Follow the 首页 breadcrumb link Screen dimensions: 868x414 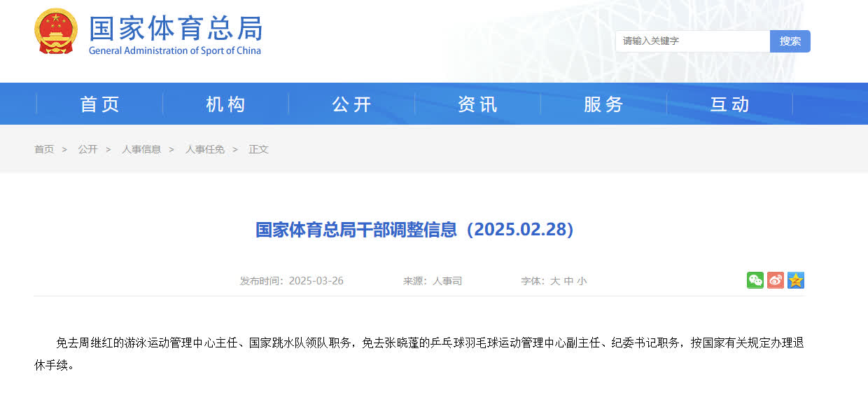[44, 149]
